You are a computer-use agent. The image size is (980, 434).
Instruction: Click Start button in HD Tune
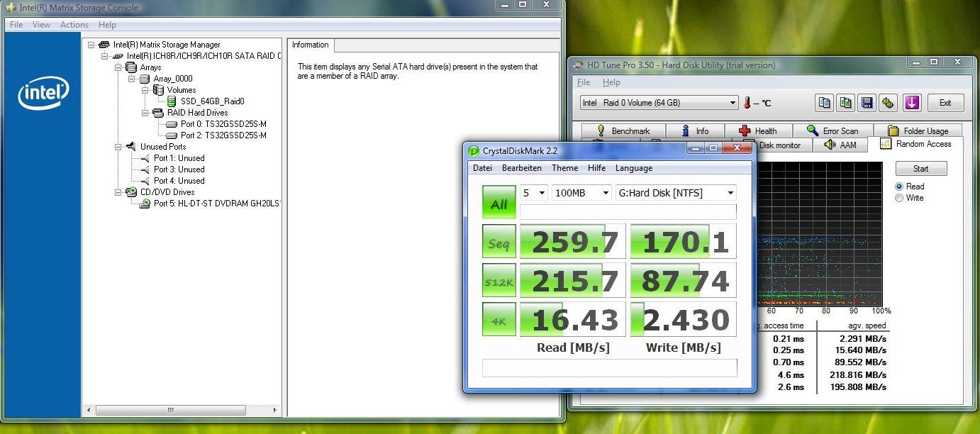pyautogui.click(x=921, y=169)
